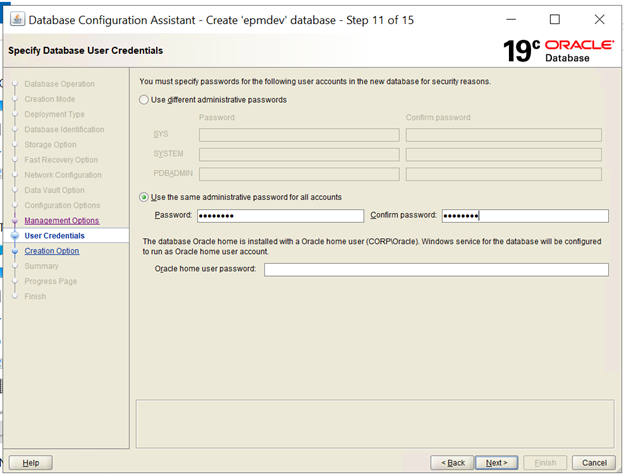Image resolution: width=624 pixels, height=475 pixels.
Task: Click the SYSTEM password field
Action: [299, 154]
